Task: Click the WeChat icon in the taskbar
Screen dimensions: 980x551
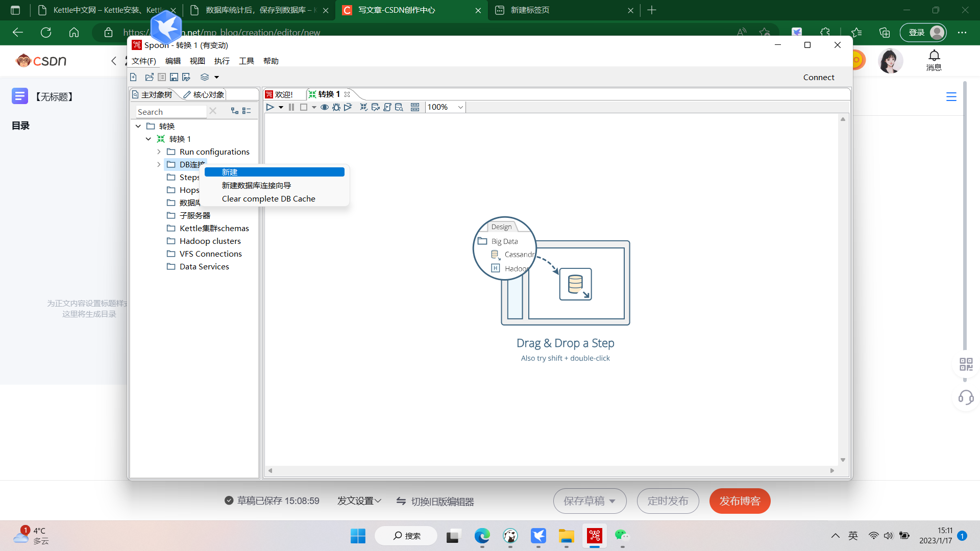Action: coord(622,536)
